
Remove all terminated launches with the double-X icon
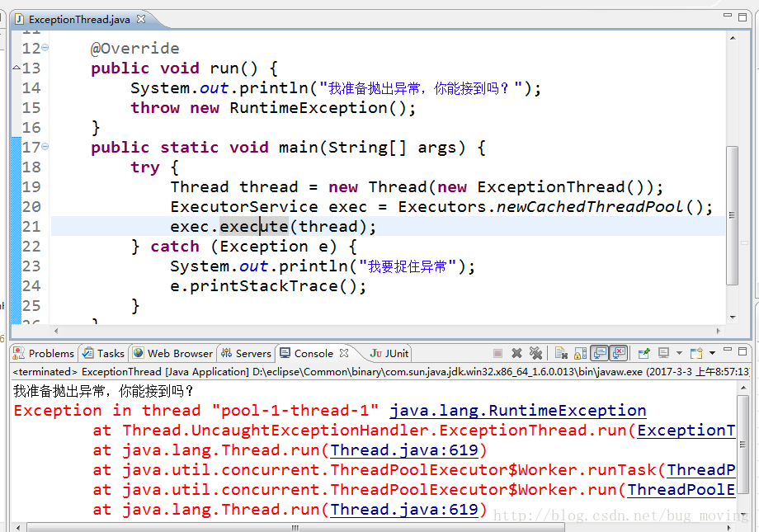pos(535,353)
